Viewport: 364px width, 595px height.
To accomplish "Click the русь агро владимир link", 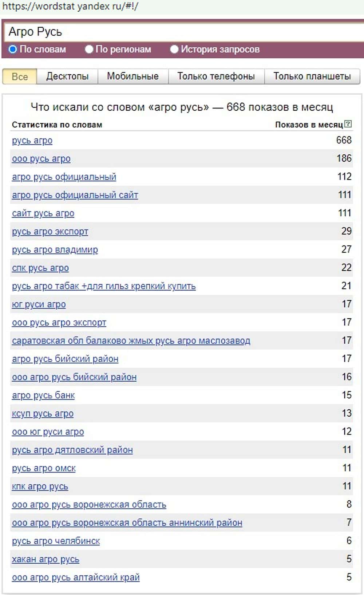I will point(55,250).
